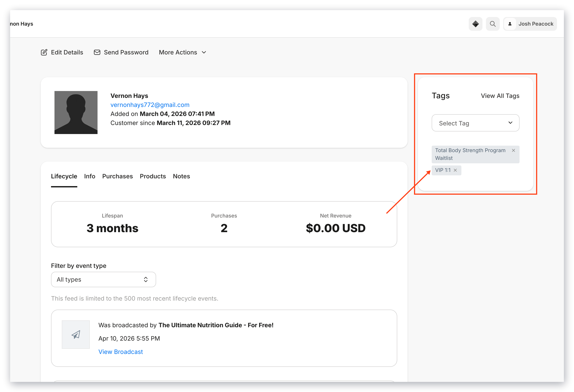This screenshot has height=392, width=574.
Task: Open the diamond logo icon in header
Action: (x=475, y=24)
